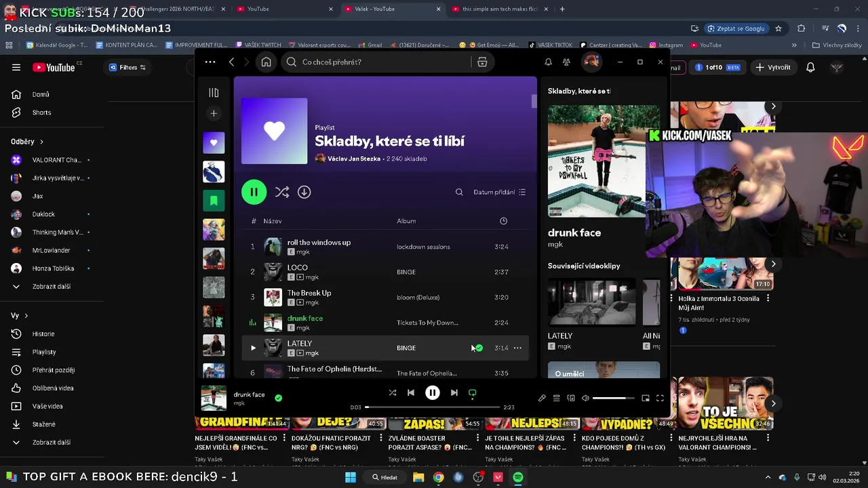Open YouTube Filters button
Image resolution: width=868 pixels, height=488 pixels.
[x=127, y=67]
